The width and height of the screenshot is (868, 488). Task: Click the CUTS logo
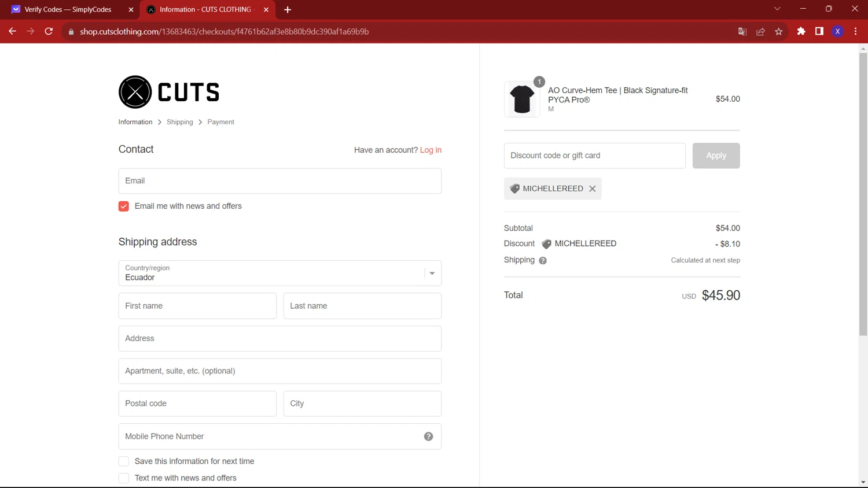[x=169, y=92]
